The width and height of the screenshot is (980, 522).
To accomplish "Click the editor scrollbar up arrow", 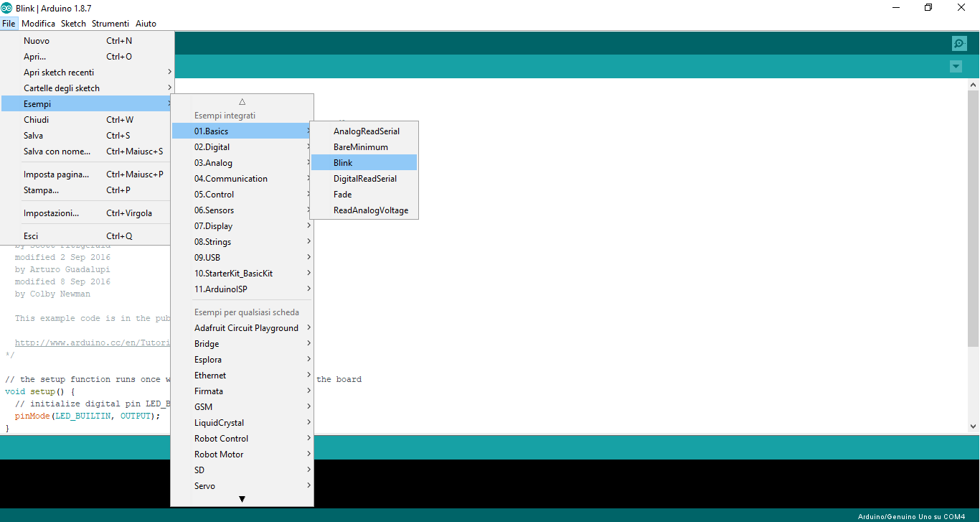I will 974,85.
